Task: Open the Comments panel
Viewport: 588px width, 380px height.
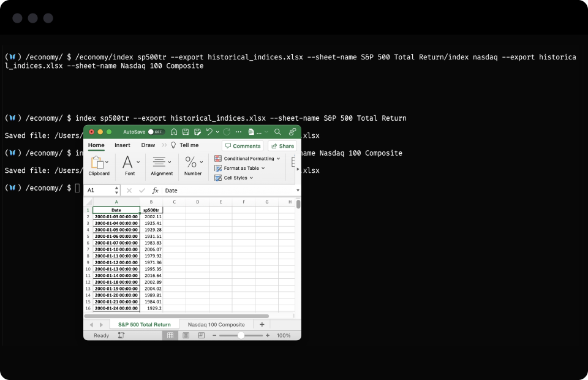Action: point(242,146)
